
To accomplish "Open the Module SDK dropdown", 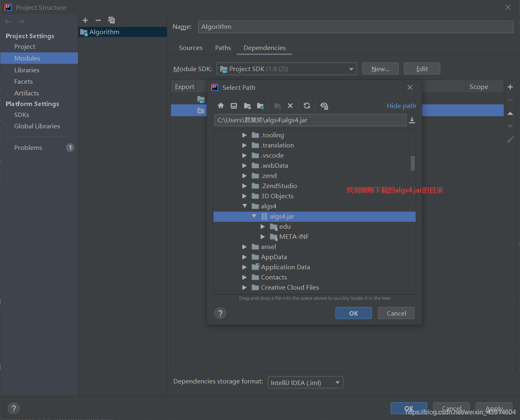I will pos(287,69).
